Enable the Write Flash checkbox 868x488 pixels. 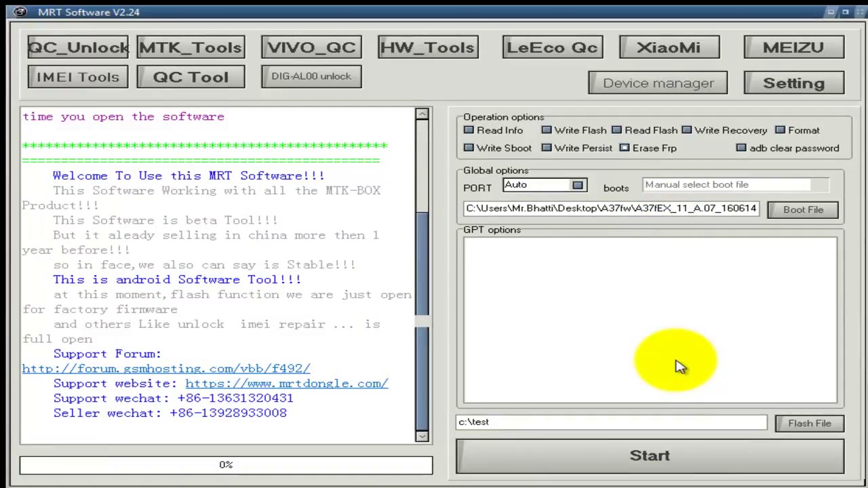pos(547,130)
